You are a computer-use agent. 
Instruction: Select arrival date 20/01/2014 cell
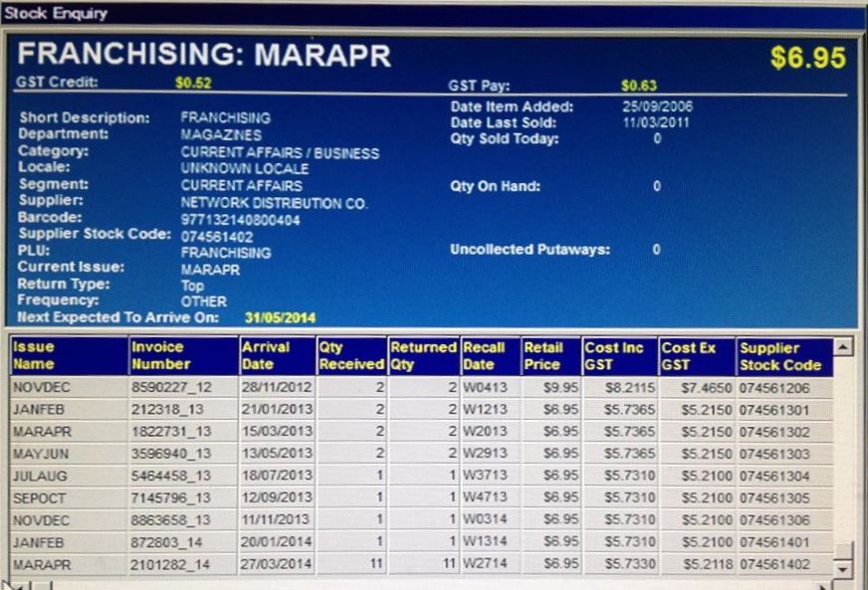(x=276, y=542)
